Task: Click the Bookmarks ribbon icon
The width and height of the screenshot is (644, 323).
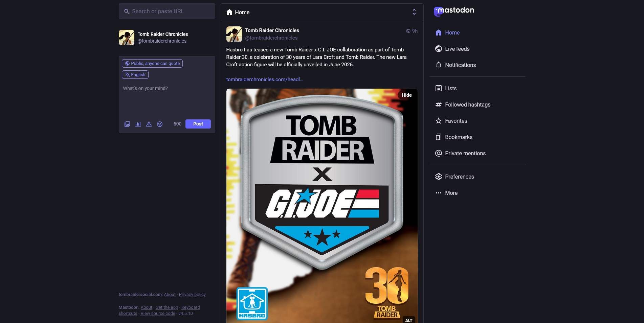Action: point(439,137)
